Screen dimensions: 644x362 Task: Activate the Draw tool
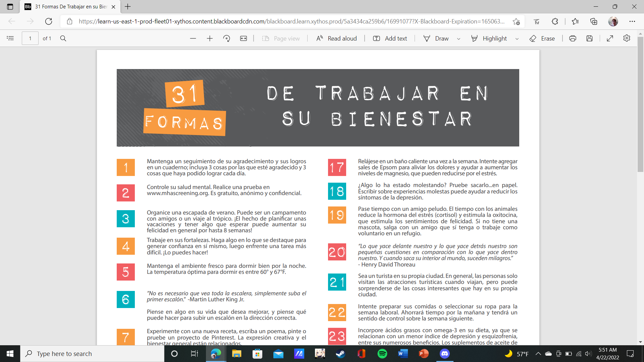click(x=436, y=39)
